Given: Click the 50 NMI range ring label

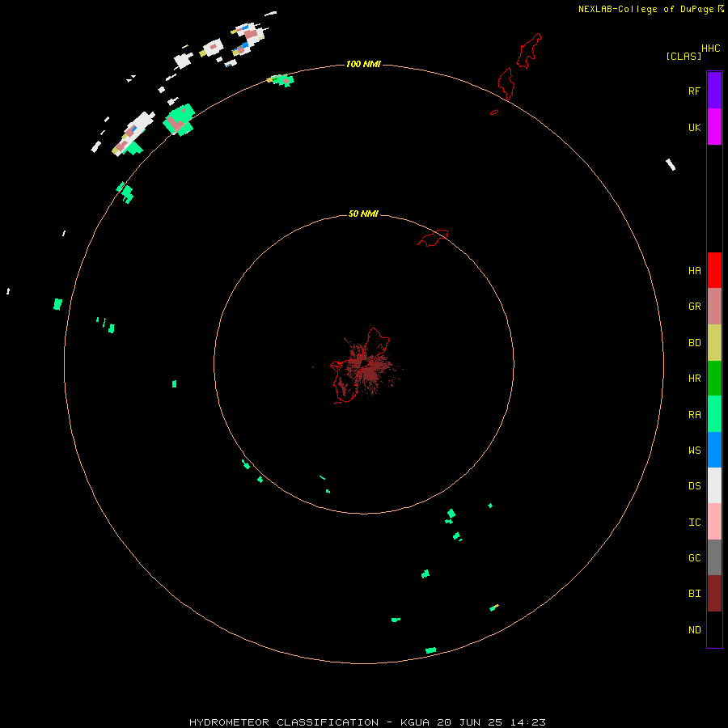Looking at the screenshot, I should (x=363, y=214).
